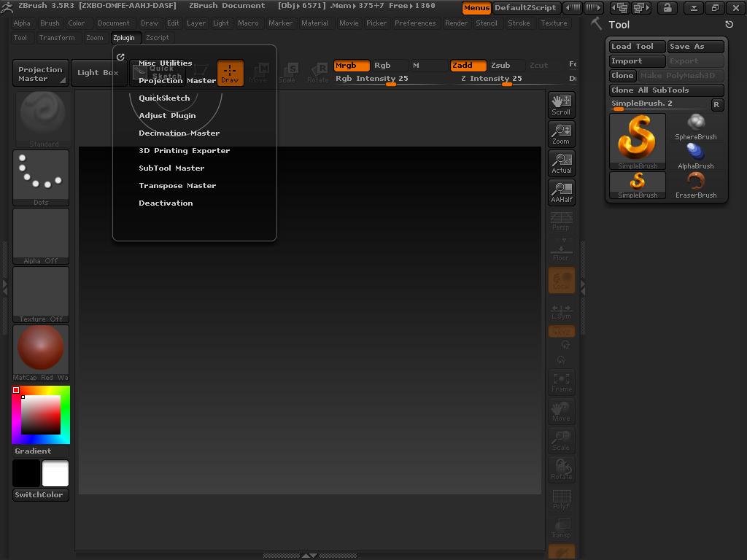The height and width of the screenshot is (560, 747).
Task: Pick the AlphaBrush tool icon
Action: pos(695,156)
